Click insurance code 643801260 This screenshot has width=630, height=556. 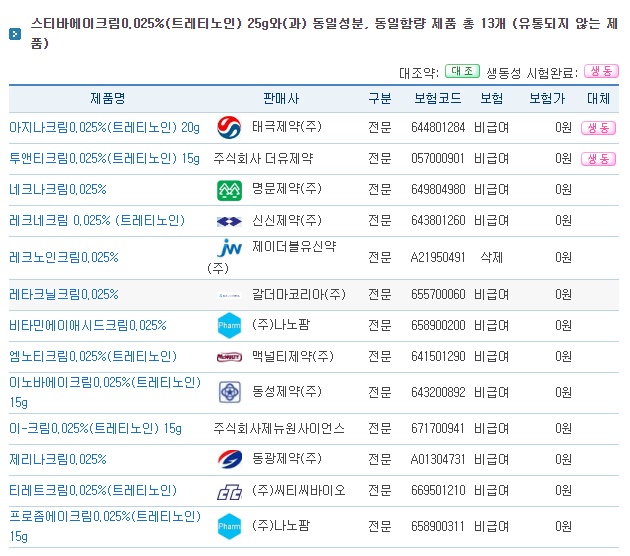pos(438,220)
